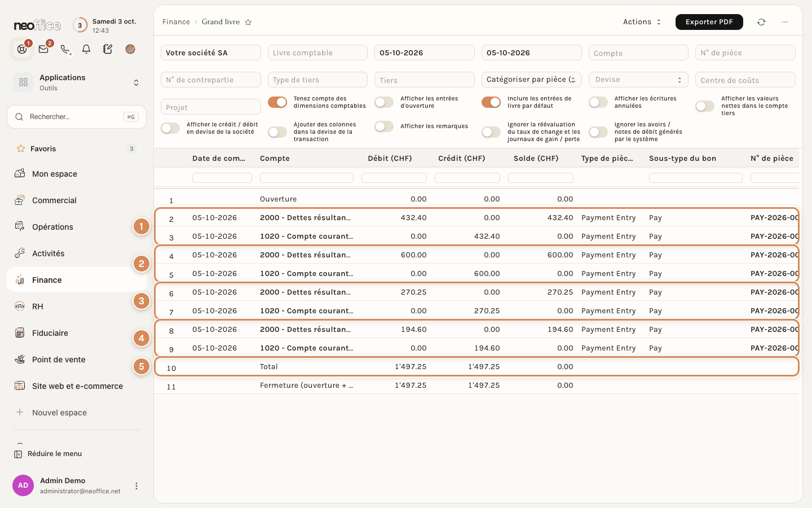Click the Site web et e-commerce icon
Image resolution: width=812 pixels, height=508 pixels.
tap(20, 386)
